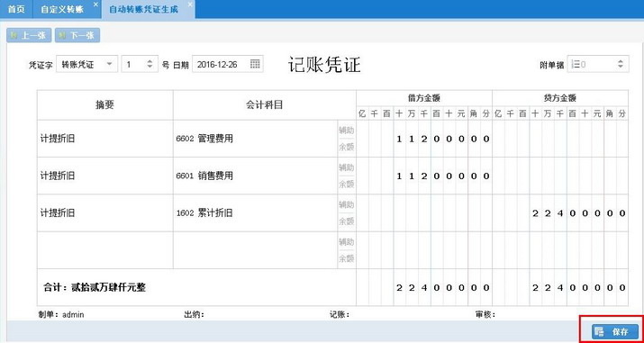Select account cell 6602 管理费用
This screenshot has height=343, width=644.
pos(255,139)
